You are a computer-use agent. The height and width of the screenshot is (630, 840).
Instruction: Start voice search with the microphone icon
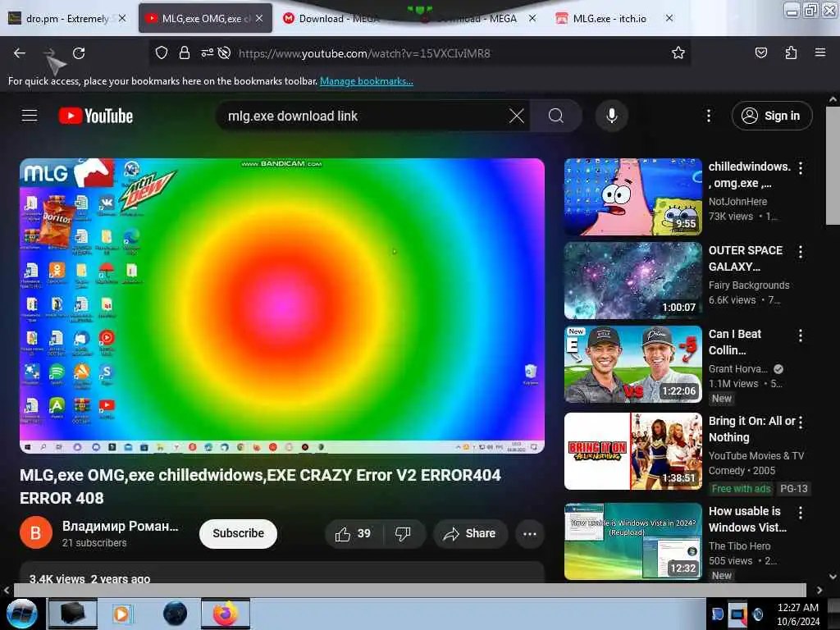click(611, 116)
